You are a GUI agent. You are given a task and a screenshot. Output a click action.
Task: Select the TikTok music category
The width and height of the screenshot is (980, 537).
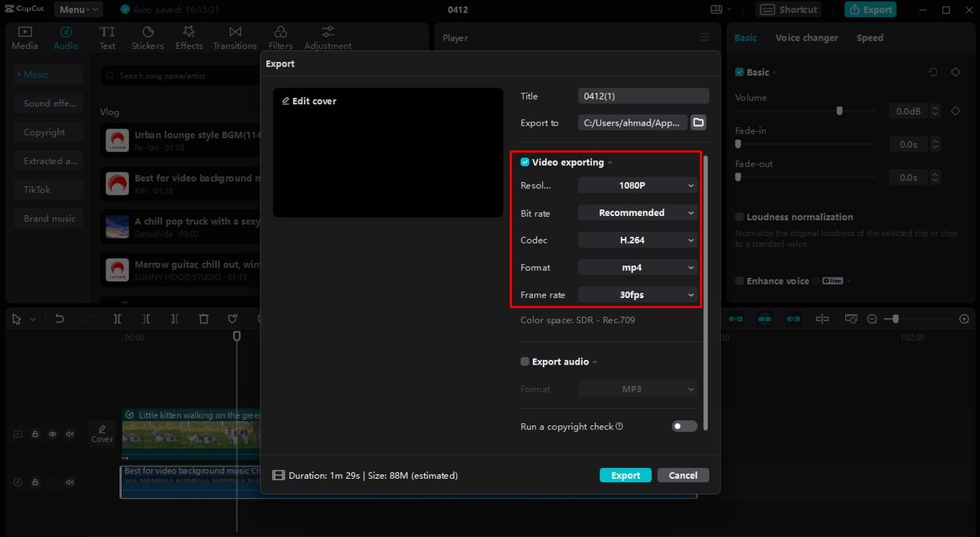tap(47, 190)
